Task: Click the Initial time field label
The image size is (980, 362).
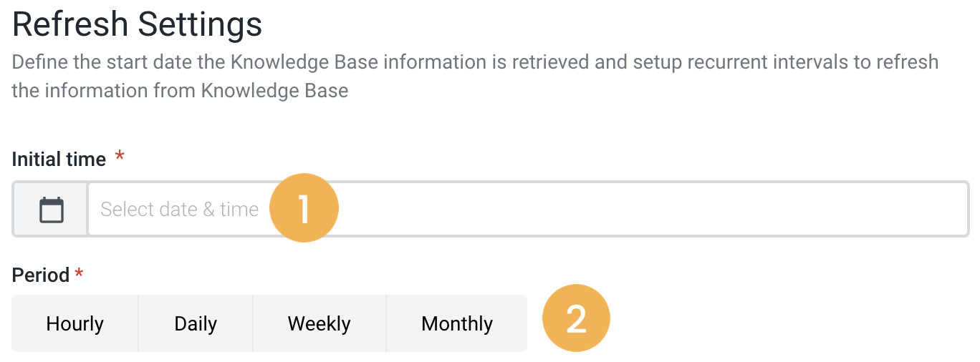Action: click(x=59, y=160)
